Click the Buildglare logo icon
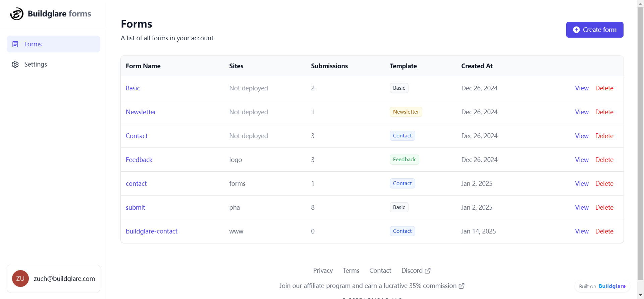Viewport: 644px width, 299px height. 17,14
